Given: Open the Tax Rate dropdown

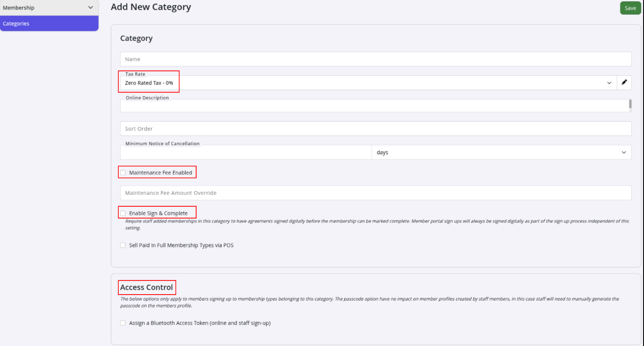Looking at the screenshot, I should click(x=368, y=83).
